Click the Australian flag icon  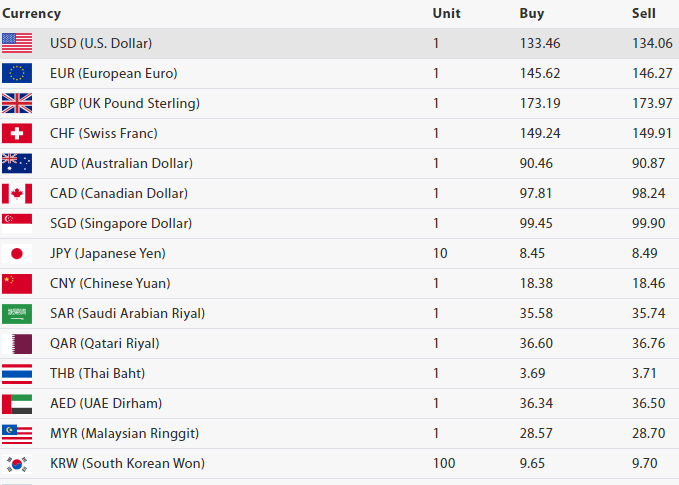17,163
